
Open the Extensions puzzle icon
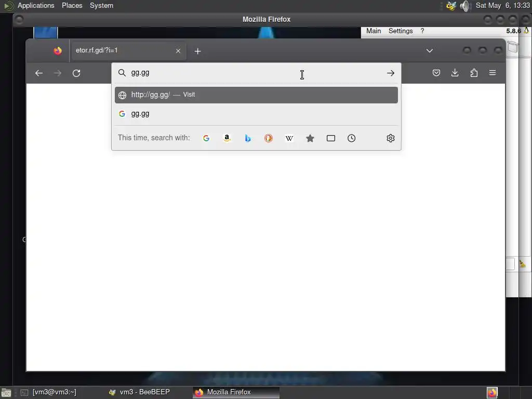[x=474, y=73]
